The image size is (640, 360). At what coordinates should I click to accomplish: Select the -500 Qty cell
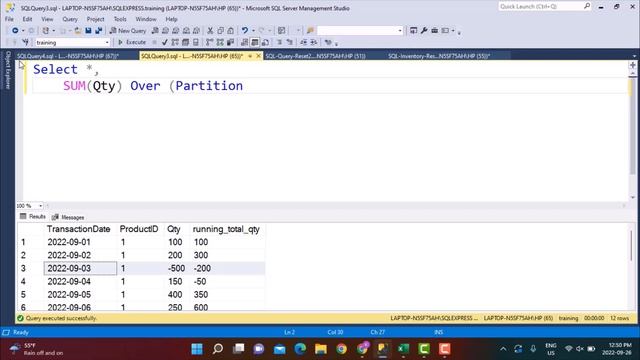point(176,268)
